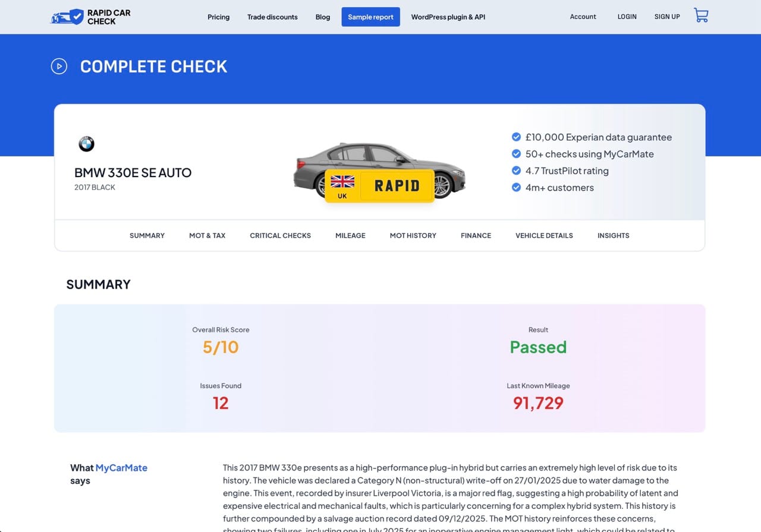
Task: Click the play circle icon beside Complete Check
Action: 59,66
